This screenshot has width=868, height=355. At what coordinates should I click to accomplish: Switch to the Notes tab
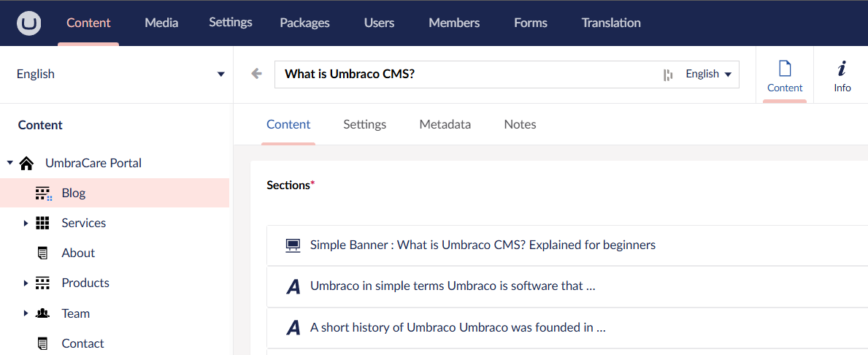tap(520, 125)
